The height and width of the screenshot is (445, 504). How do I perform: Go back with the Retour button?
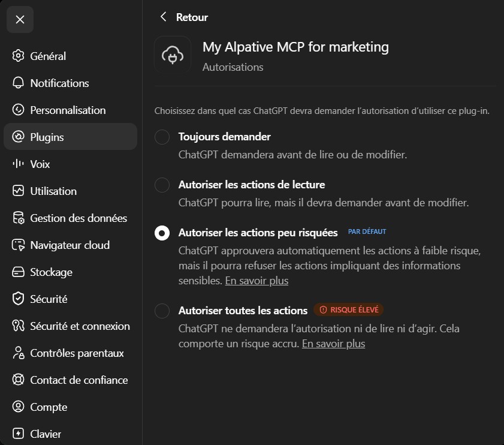tap(184, 17)
